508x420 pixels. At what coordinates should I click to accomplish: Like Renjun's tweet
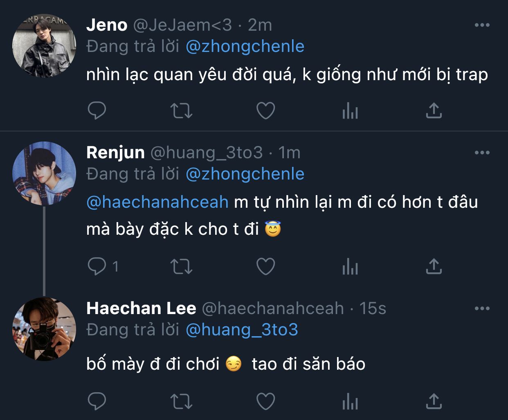coord(265,267)
